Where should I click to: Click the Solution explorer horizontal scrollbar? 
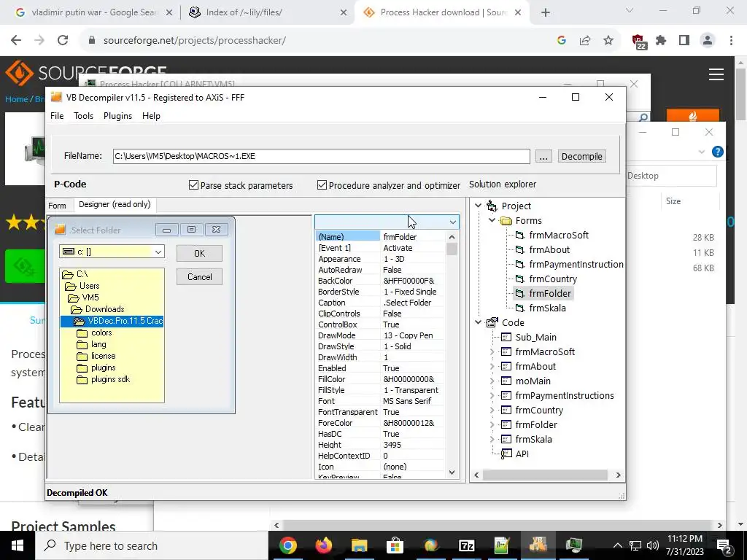point(544,475)
